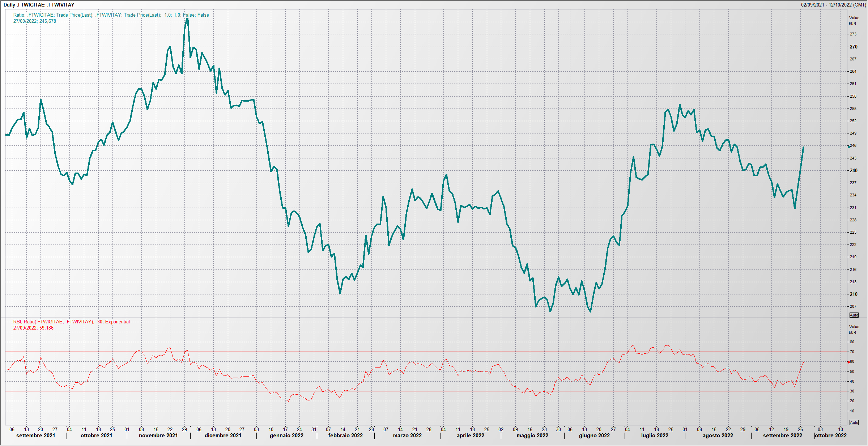Click the ratio line peak in late November 2021

click(x=187, y=19)
